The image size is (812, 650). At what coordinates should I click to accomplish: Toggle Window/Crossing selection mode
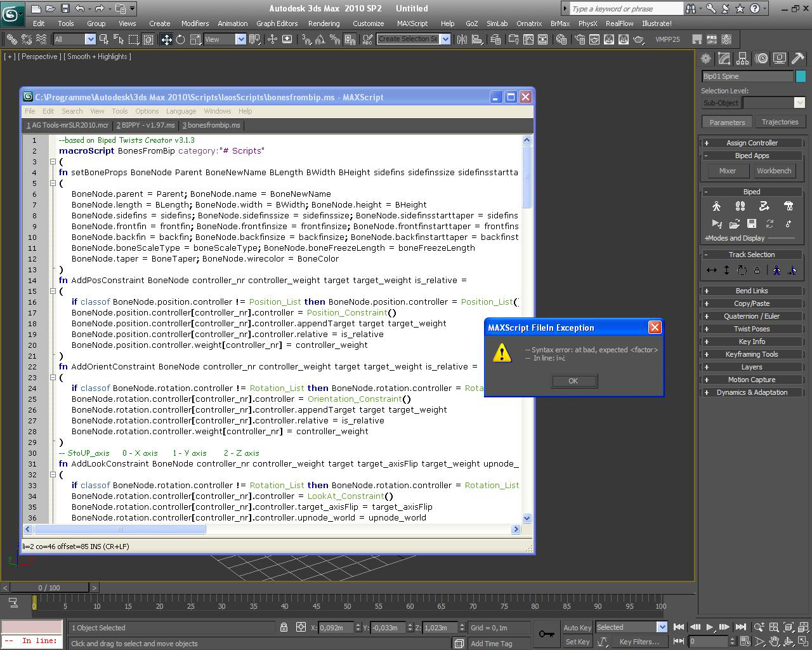[x=148, y=39]
